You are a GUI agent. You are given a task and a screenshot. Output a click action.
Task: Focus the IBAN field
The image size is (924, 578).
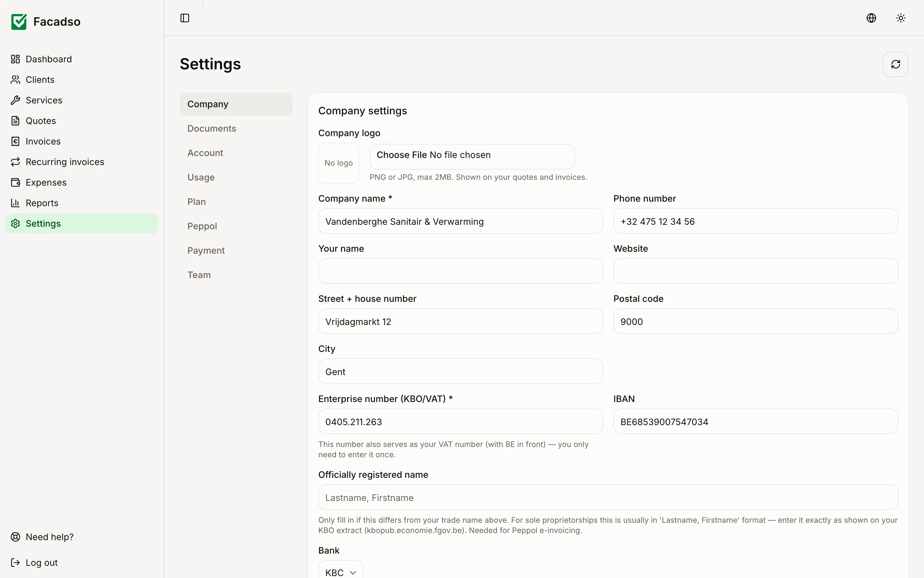pos(755,422)
